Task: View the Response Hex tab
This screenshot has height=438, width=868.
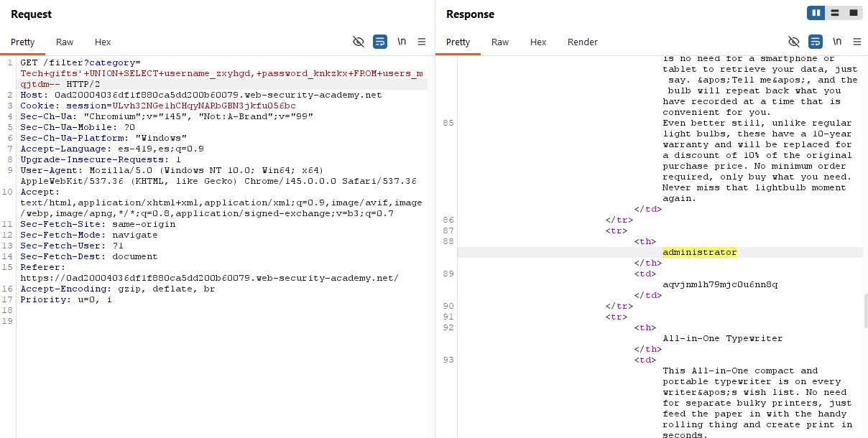Action: click(538, 42)
